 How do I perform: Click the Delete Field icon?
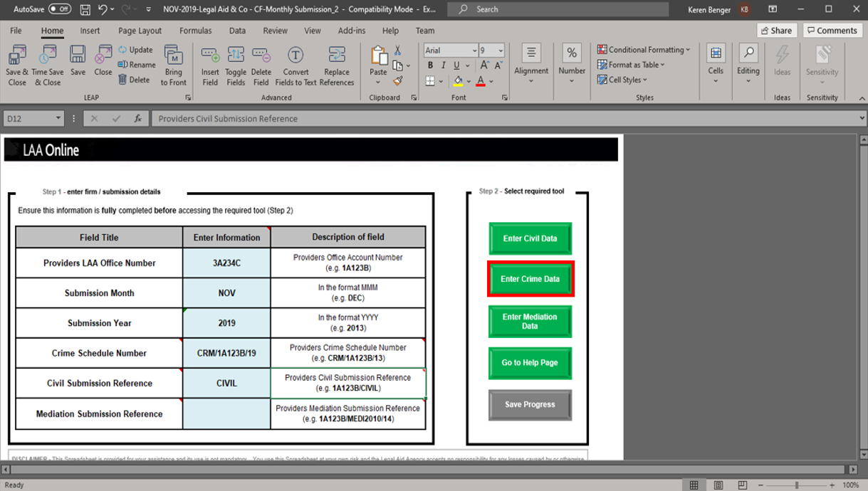261,56
